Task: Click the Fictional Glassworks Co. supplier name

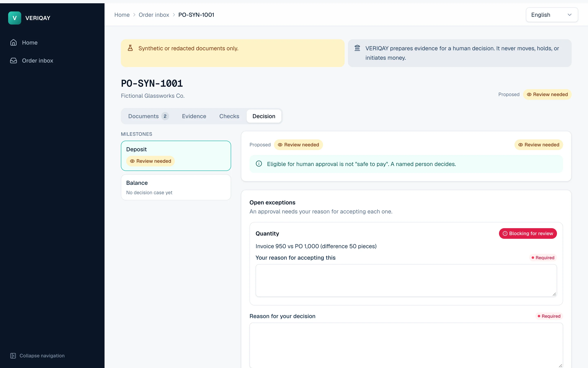Action: [153, 96]
